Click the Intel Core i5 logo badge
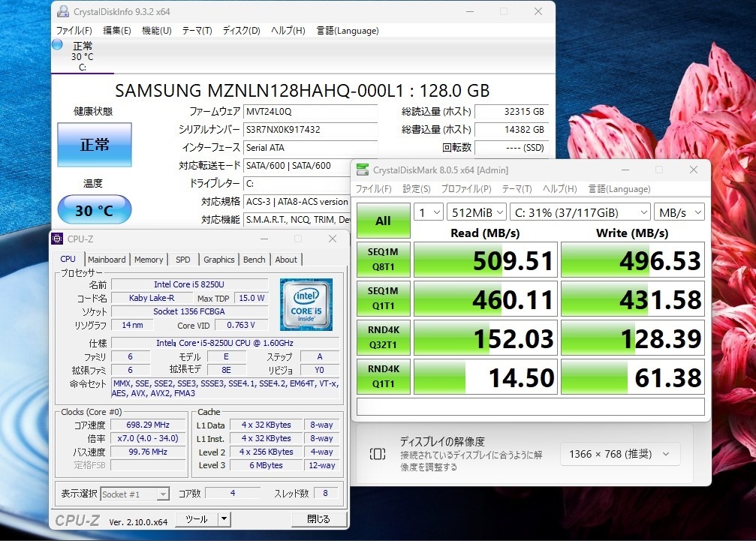 [306, 305]
